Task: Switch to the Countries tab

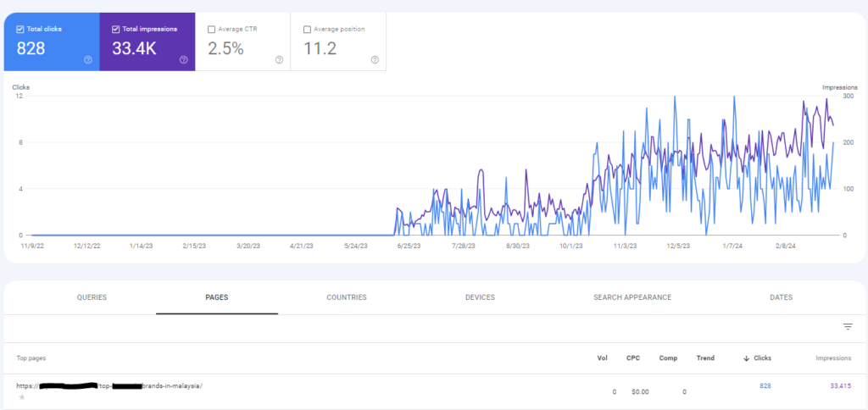Action: click(x=347, y=297)
